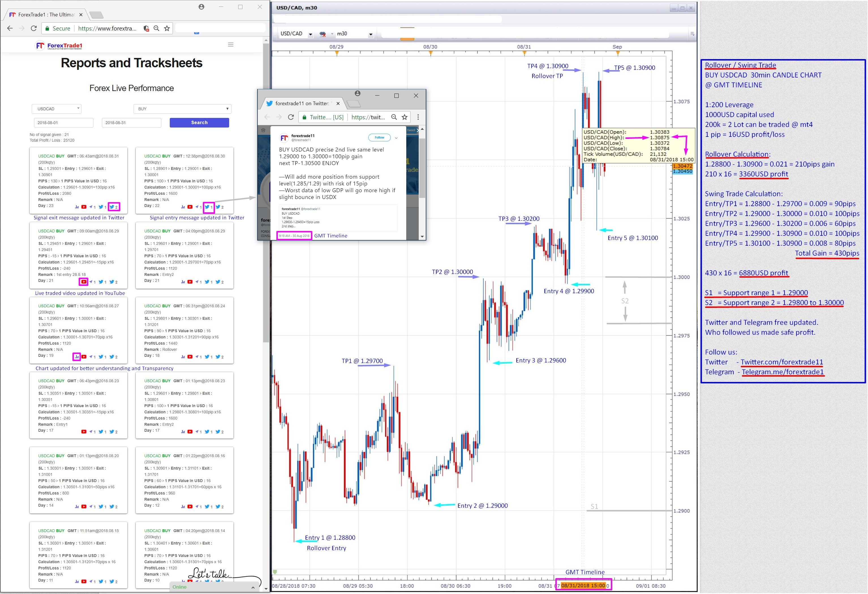Open the chart icon on the 01:22pm 2018.08.16 card
The image size is (868, 594).
click(x=183, y=507)
